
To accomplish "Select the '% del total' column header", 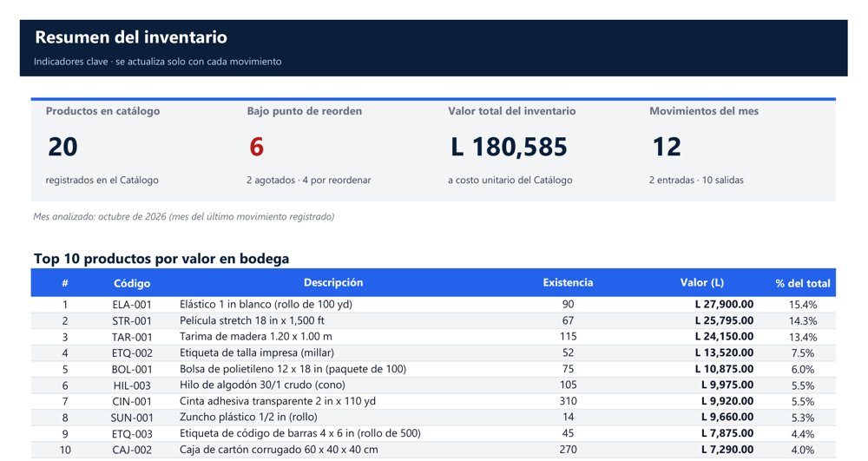I will [x=803, y=283].
